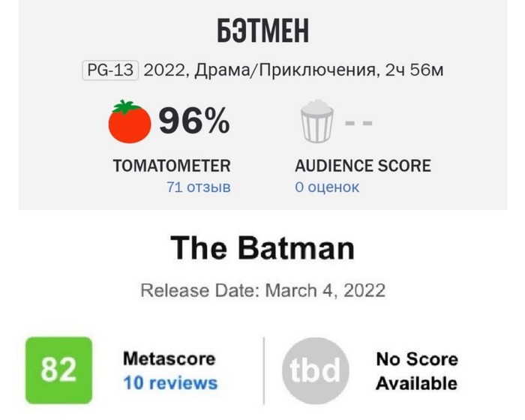Select the AUDIENCE SCORE label
The height and width of the screenshot is (420, 525).
tap(363, 166)
